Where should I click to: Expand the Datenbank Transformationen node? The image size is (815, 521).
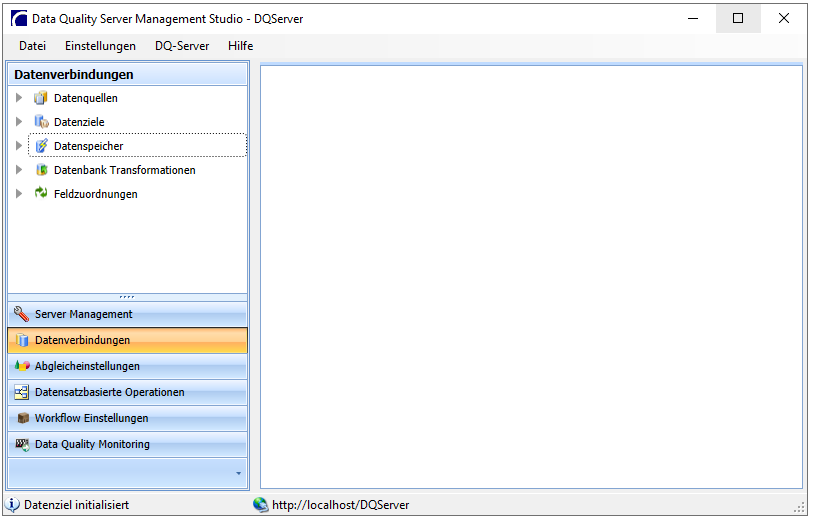coord(19,170)
